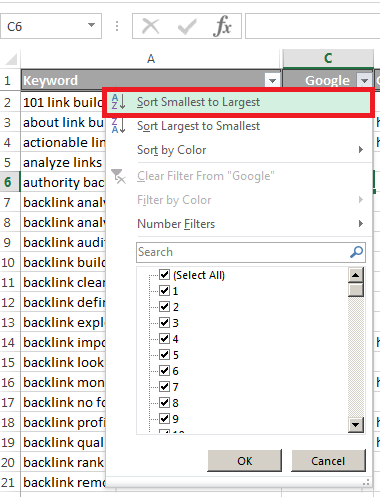
Task: Click the clear filter funnel icon
Action: (118, 176)
